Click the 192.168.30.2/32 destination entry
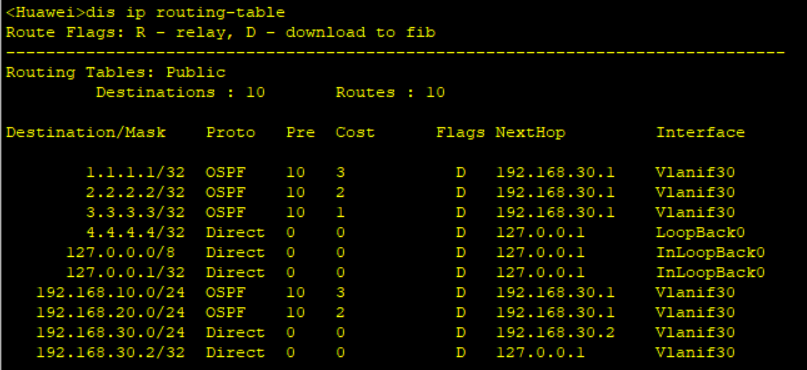Screen dimensions: 807x370 [x=111, y=353]
